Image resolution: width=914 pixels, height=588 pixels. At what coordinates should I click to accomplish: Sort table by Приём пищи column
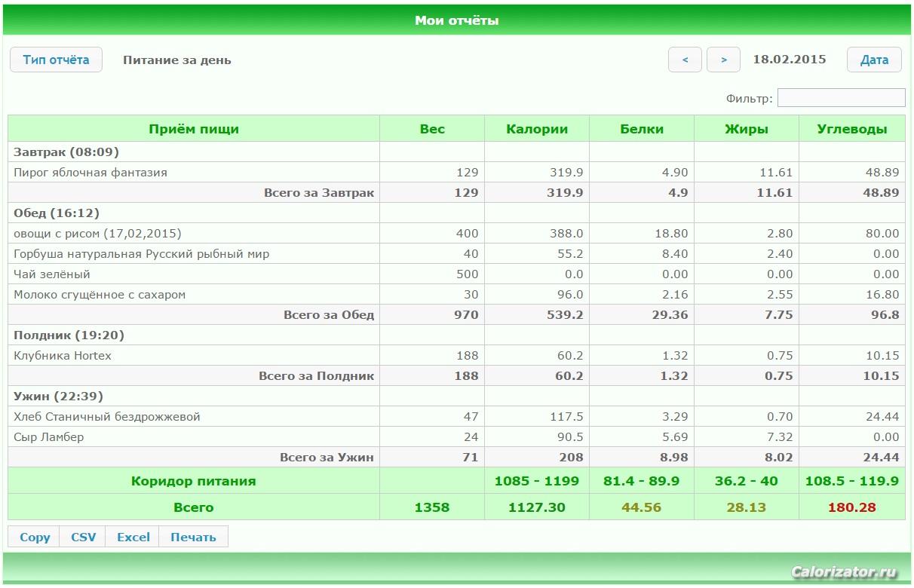194,129
